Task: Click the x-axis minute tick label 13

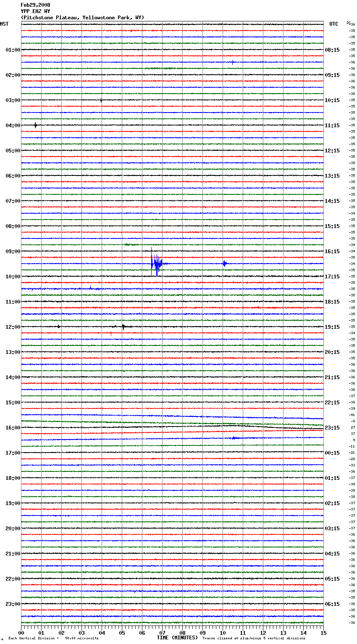Action: pos(283,633)
